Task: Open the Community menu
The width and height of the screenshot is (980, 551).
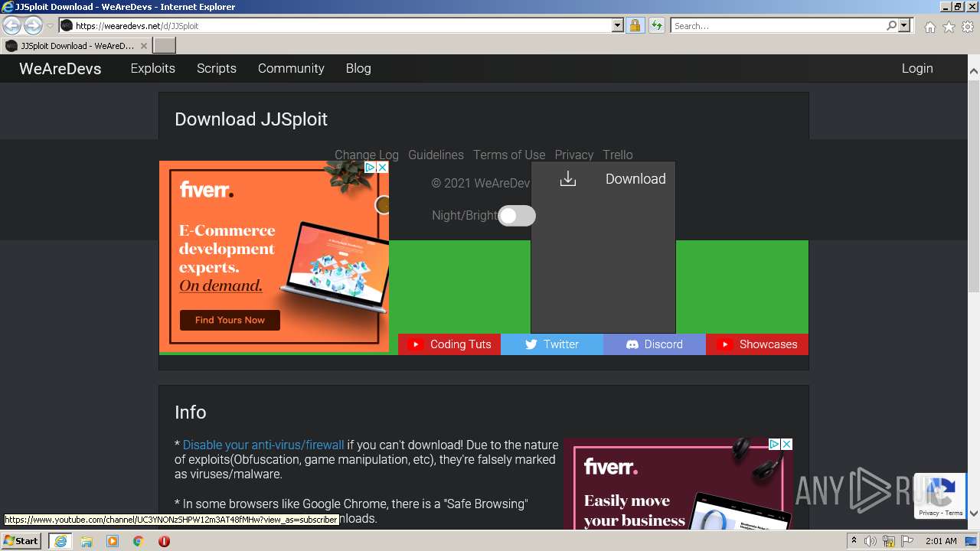Action: (x=291, y=68)
